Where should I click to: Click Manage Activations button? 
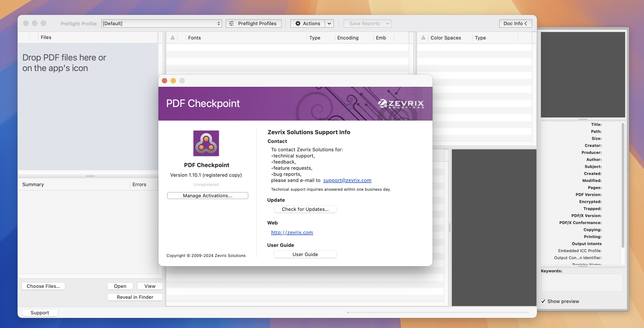[x=208, y=195]
